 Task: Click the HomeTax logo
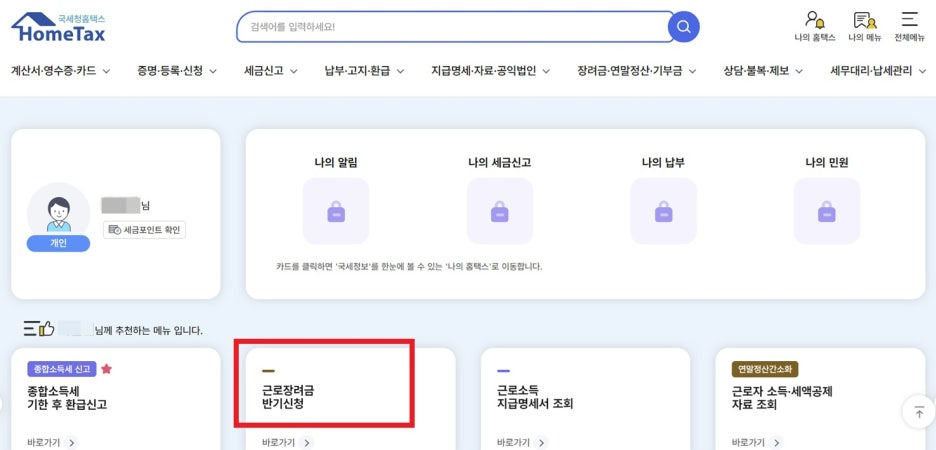click(x=58, y=27)
